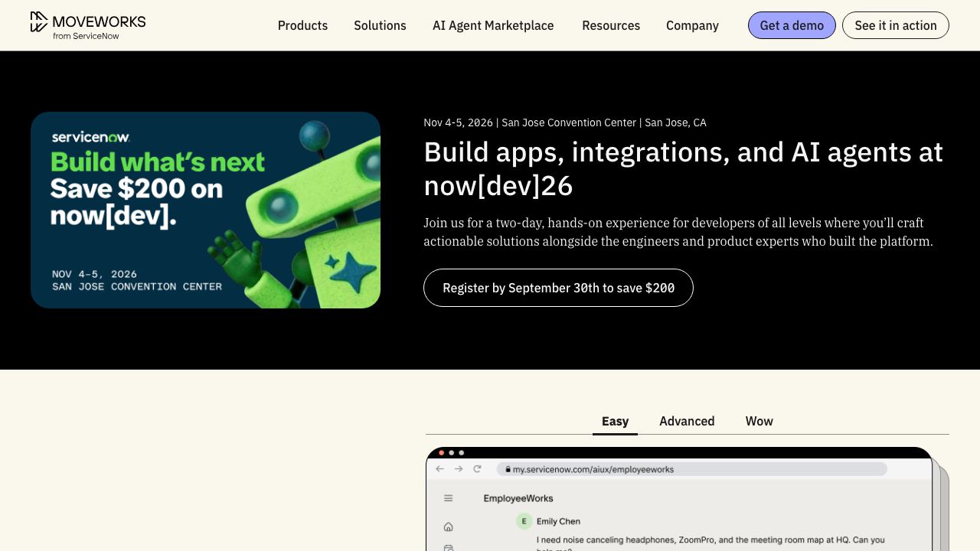Click the back arrow in mock browser
The image size is (980, 551).
click(x=439, y=469)
